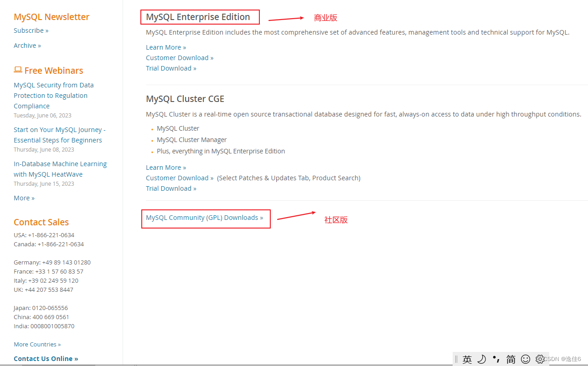Open In-Database Machine Learning with HeatWave webinar
This screenshot has height=366, width=588.
point(60,169)
